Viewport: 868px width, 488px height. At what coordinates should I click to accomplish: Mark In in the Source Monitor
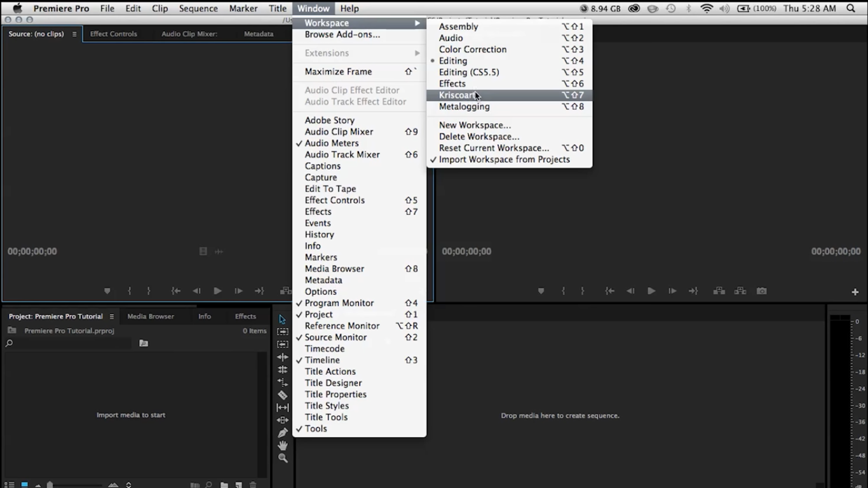[129, 291]
